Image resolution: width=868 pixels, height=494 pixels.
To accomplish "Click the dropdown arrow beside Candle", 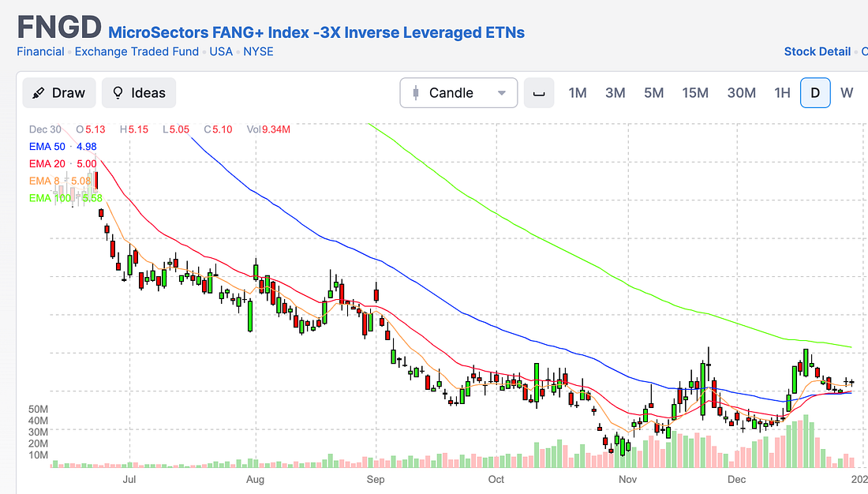I will 502,93.
